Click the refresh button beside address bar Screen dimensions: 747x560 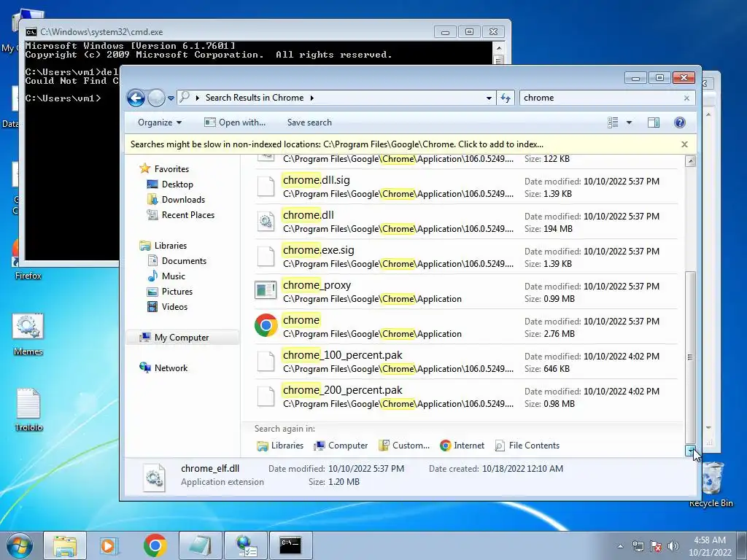pyautogui.click(x=506, y=98)
